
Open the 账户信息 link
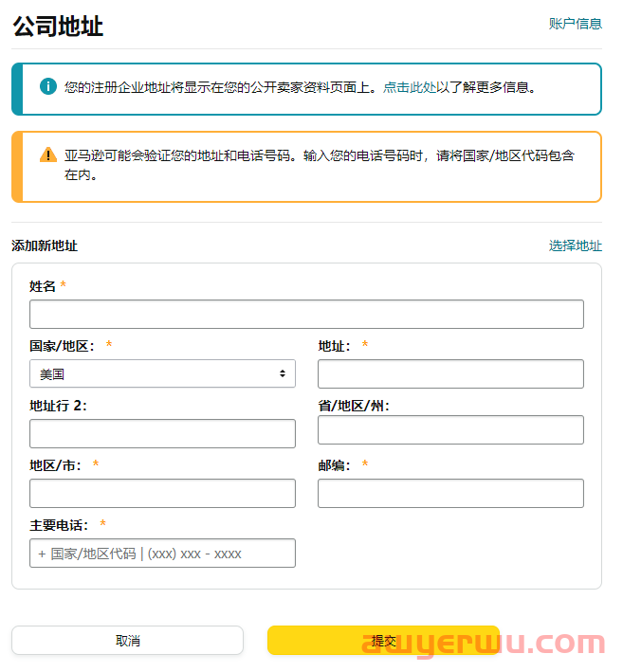tap(575, 24)
